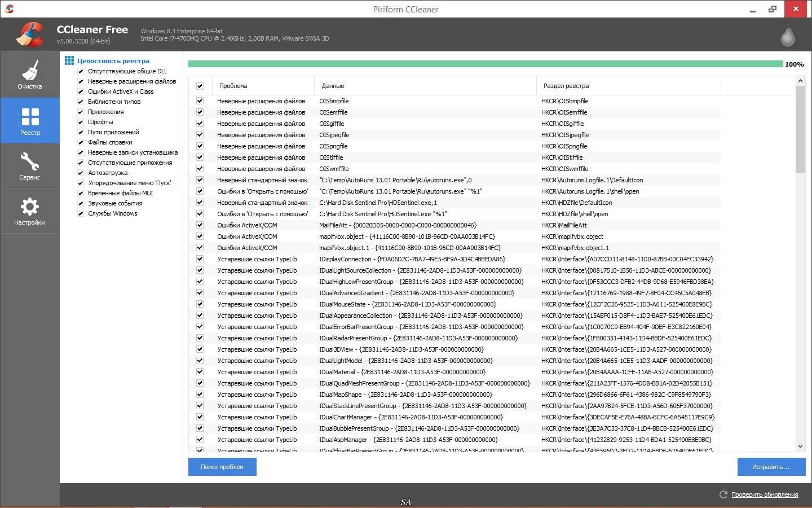Uncheck the IDualMouseState row checkbox
This screenshot has height=508, width=812.
[x=200, y=304]
